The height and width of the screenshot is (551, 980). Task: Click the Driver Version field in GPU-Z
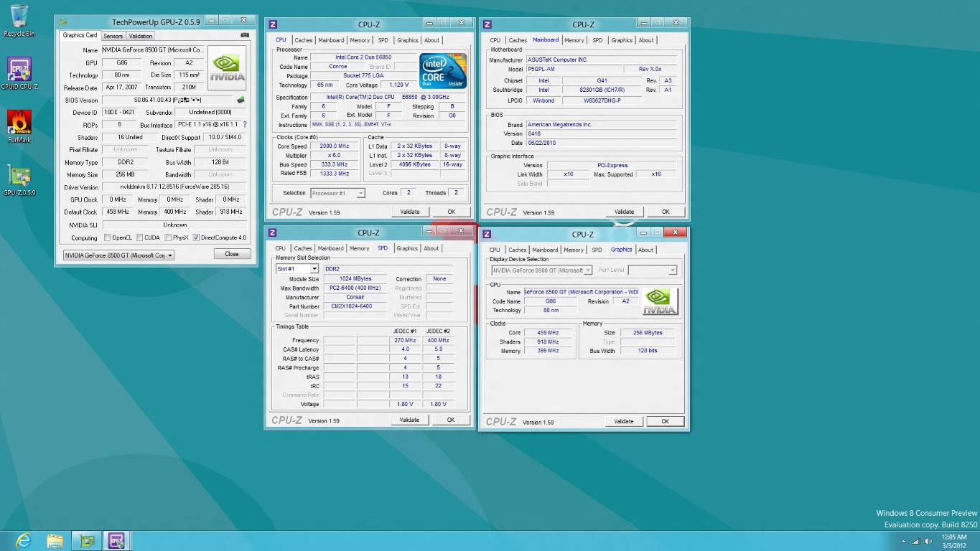point(174,187)
